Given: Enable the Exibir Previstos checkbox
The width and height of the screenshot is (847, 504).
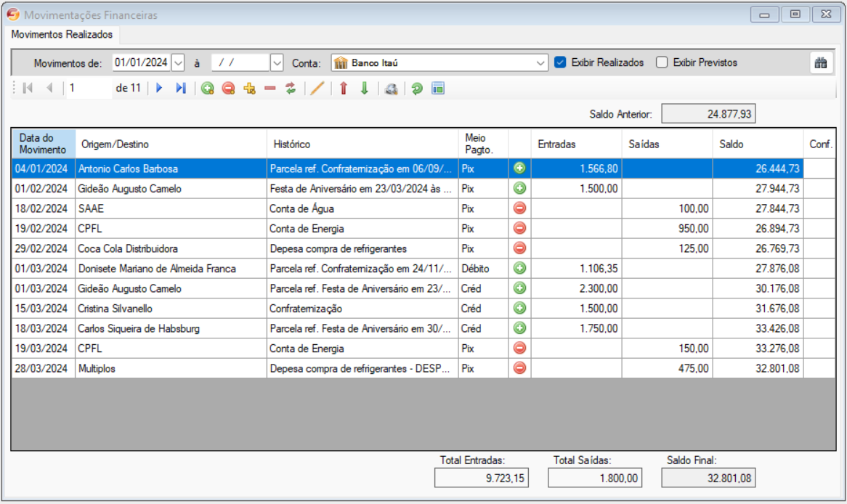Looking at the screenshot, I should pos(662,62).
